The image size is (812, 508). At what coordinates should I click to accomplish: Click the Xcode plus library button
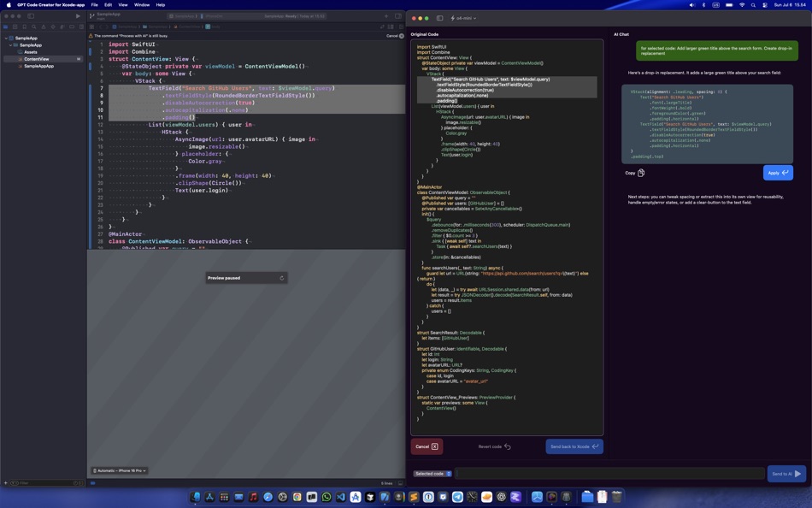pos(385,16)
